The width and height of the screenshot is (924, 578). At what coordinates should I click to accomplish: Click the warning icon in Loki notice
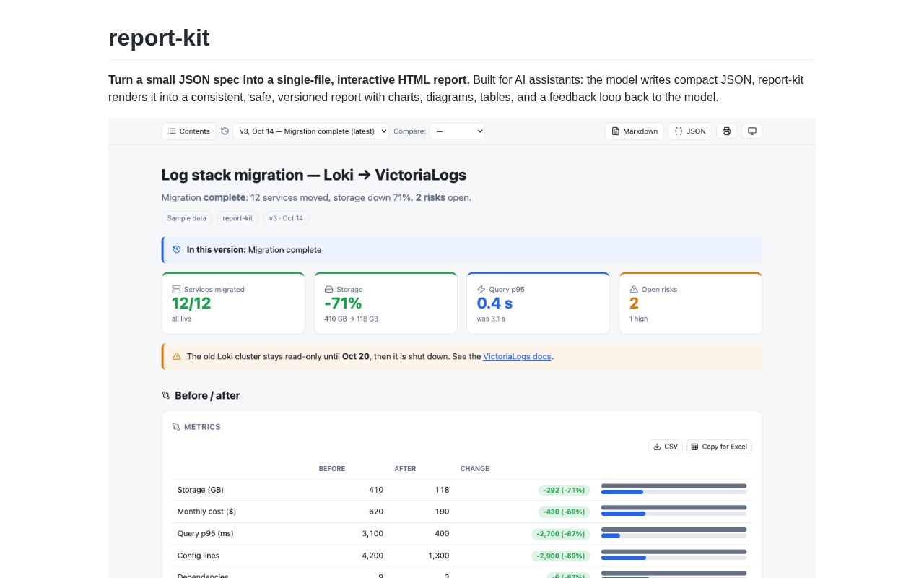[x=177, y=356]
